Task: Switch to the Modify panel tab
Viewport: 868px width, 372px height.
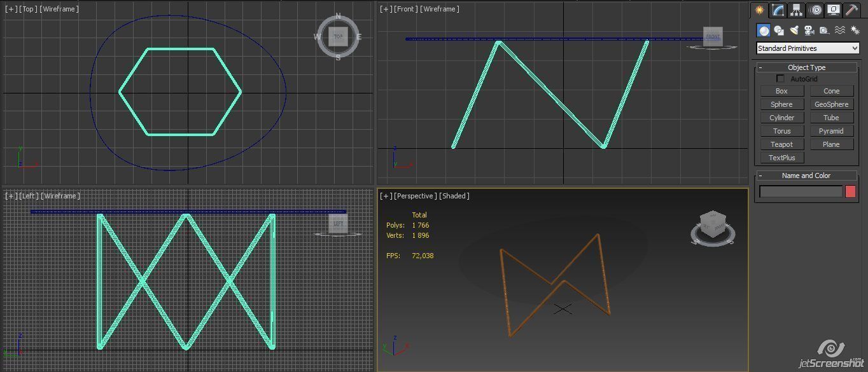Action: click(x=778, y=10)
